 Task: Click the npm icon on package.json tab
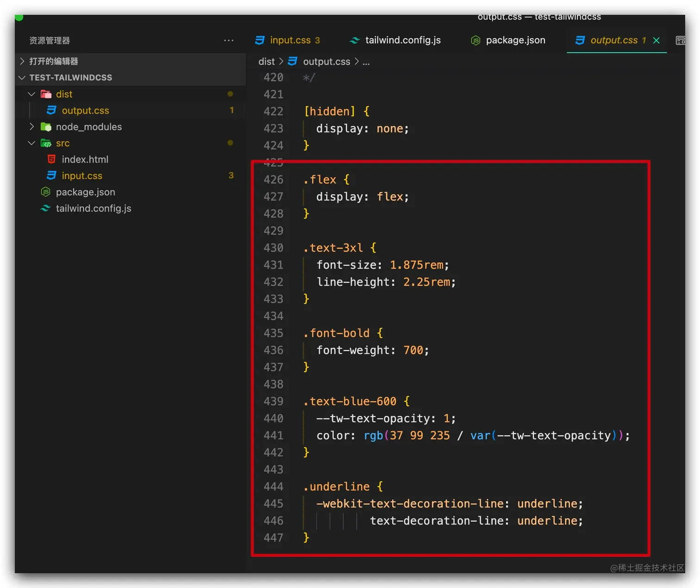[475, 40]
